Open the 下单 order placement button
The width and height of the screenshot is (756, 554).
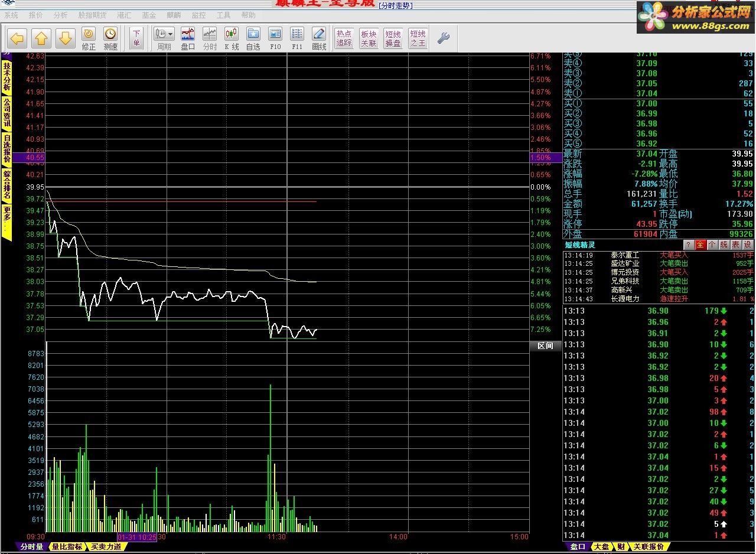point(136,38)
